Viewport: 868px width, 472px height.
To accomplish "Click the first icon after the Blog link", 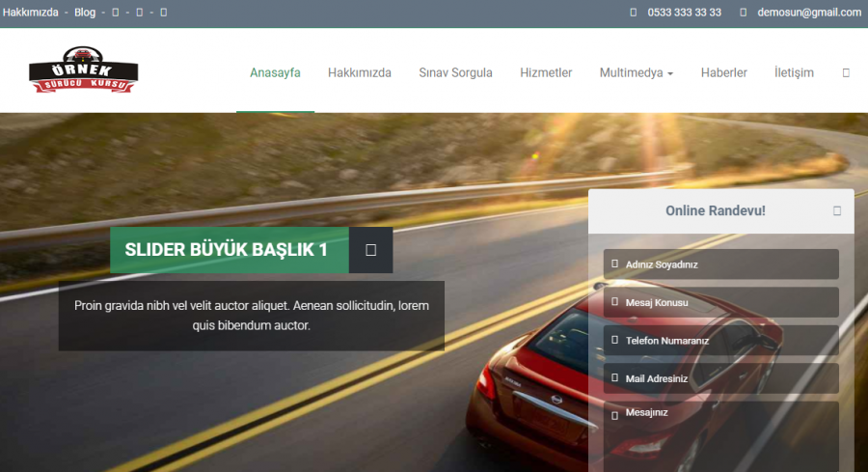I will point(115,13).
